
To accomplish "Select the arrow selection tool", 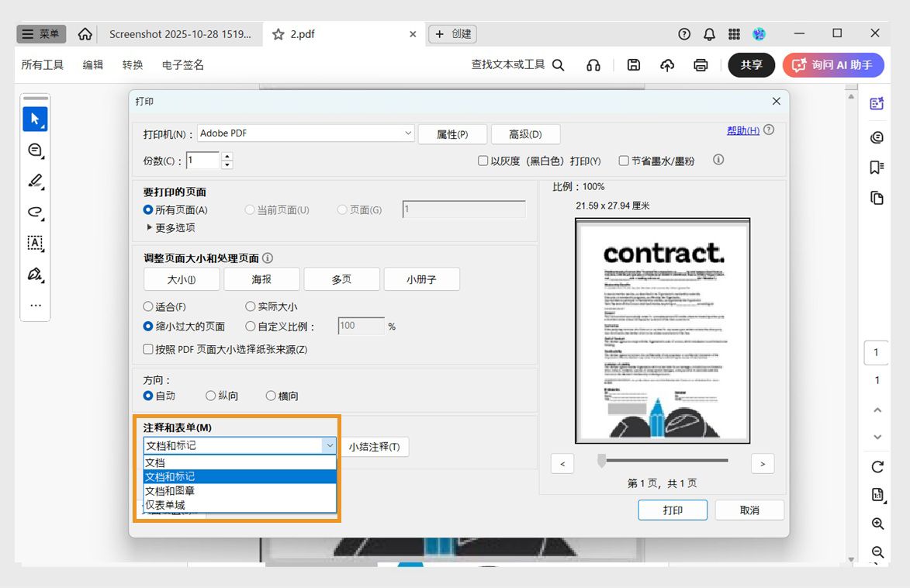I will (x=34, y=119).
